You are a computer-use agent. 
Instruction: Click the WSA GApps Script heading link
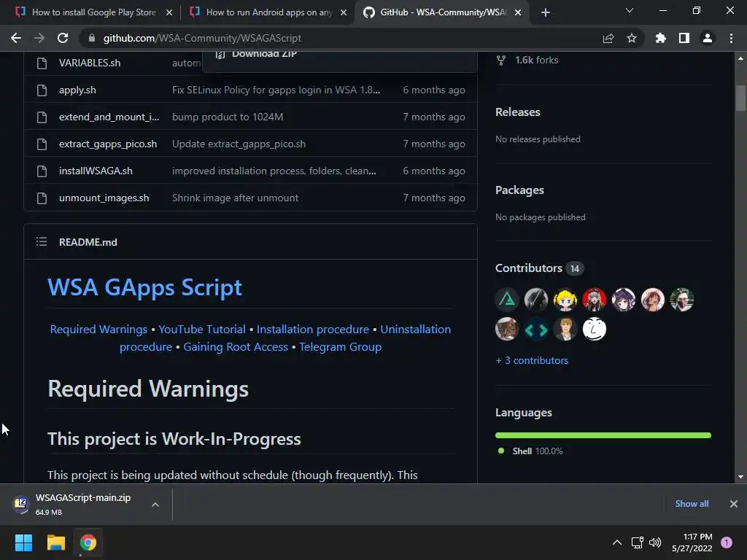pos(145,287)
